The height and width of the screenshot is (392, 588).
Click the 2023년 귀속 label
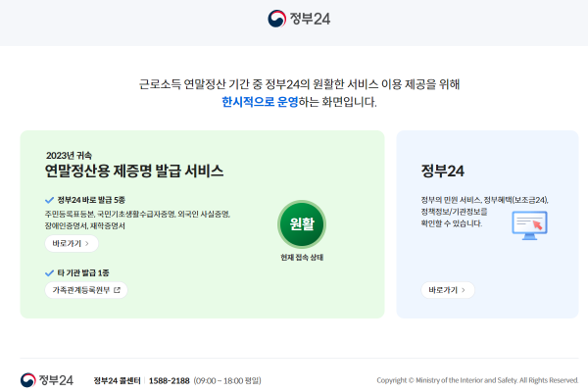click(x=67, y=155)
